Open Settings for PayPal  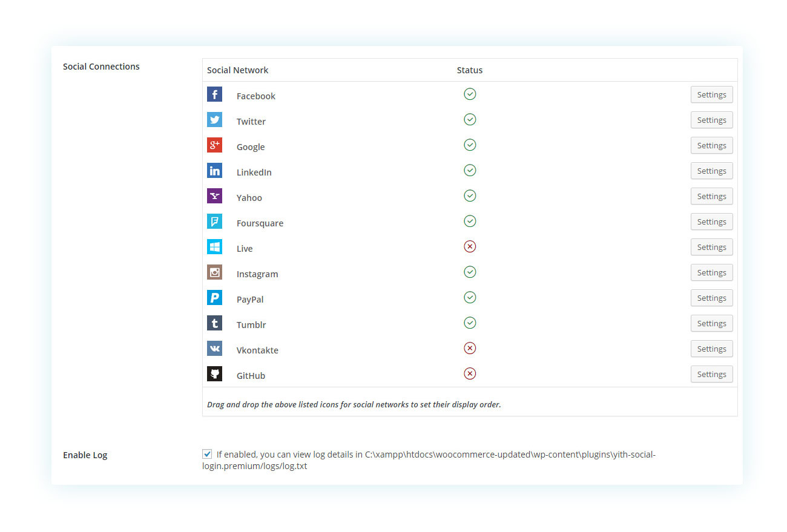point(711,298)
